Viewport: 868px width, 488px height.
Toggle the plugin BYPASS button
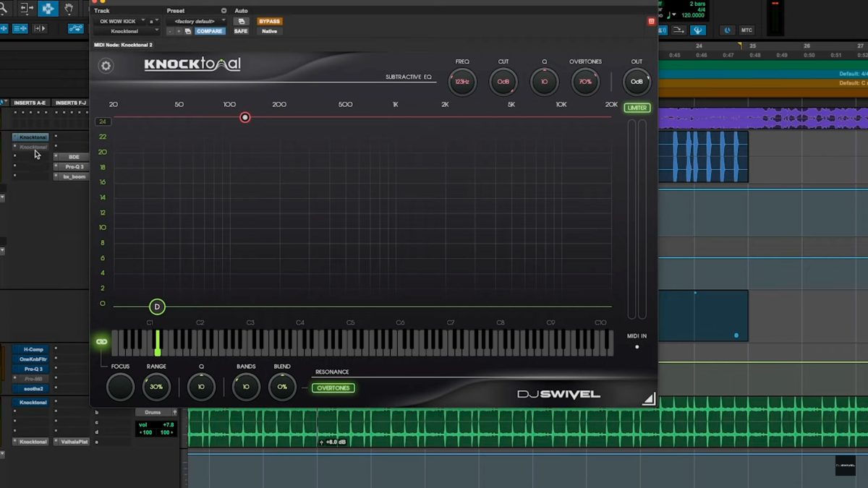tap(270, 22)
